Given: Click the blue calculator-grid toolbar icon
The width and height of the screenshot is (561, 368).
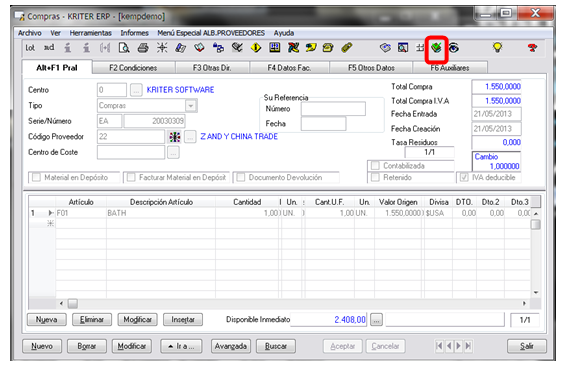Looking at the screenshot, I should (275, 47).
